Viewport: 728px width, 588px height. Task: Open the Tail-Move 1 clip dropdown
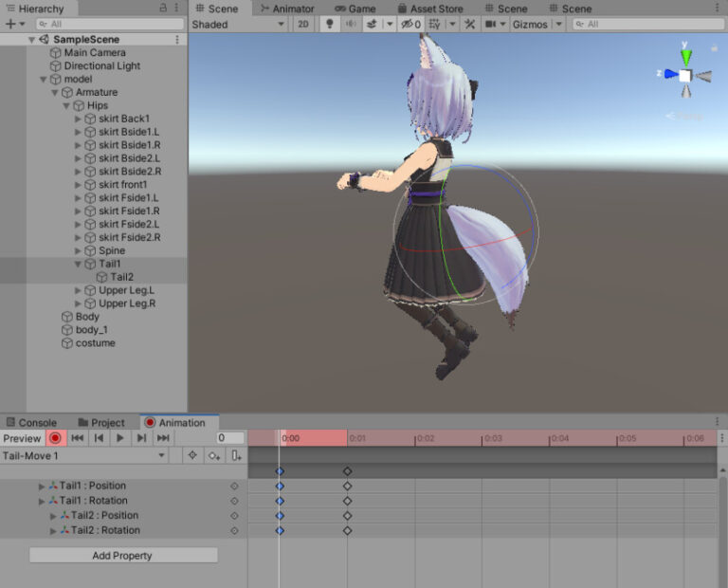tap(85, 456)
